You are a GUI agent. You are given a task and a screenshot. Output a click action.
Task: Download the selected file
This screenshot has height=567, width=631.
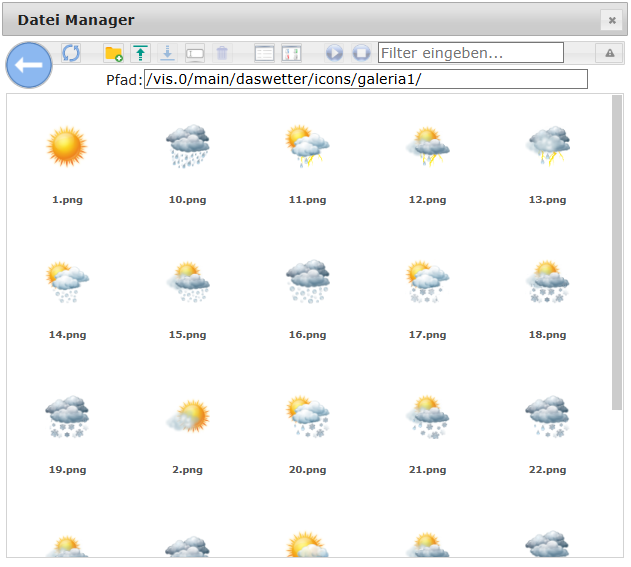pos(167,53)
